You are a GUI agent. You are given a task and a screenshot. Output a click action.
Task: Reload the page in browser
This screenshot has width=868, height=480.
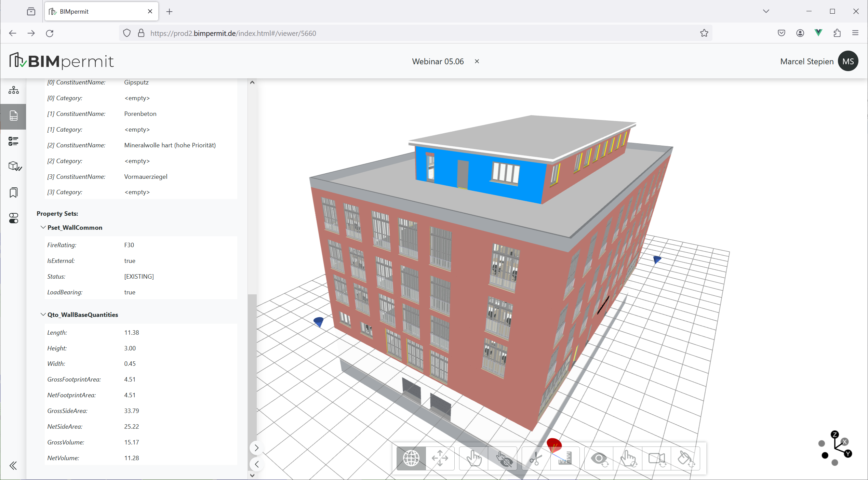click(50, 33)
